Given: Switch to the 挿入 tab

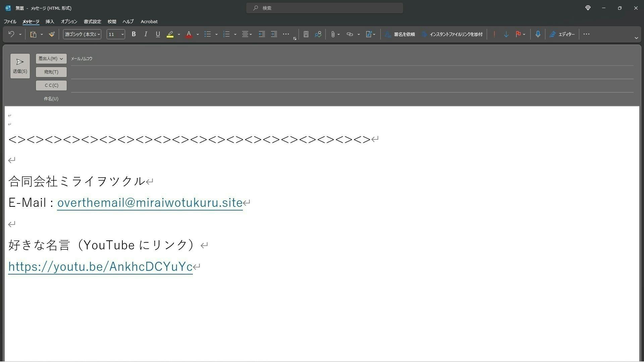Looking at the screenshot, I should click(x=50, y=21).
